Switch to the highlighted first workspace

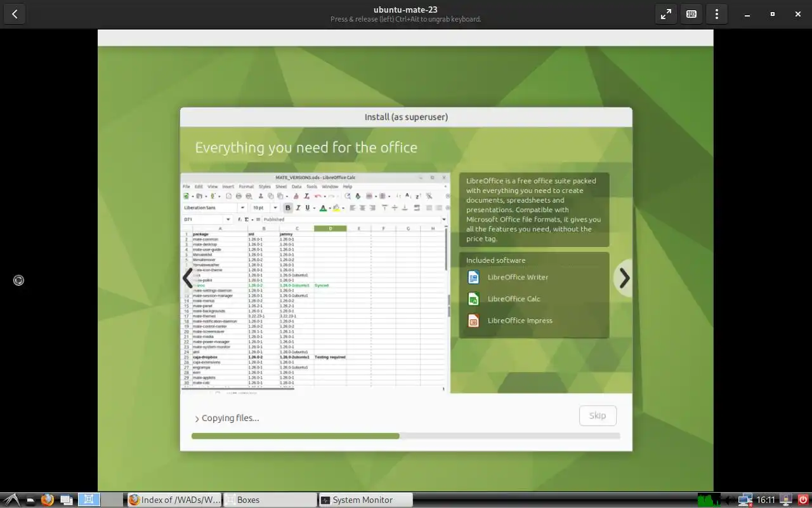[89, 500]
